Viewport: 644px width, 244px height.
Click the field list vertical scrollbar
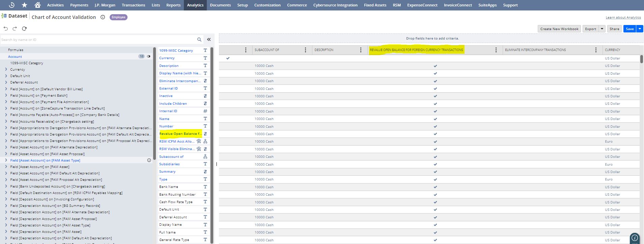click(212, 145)
